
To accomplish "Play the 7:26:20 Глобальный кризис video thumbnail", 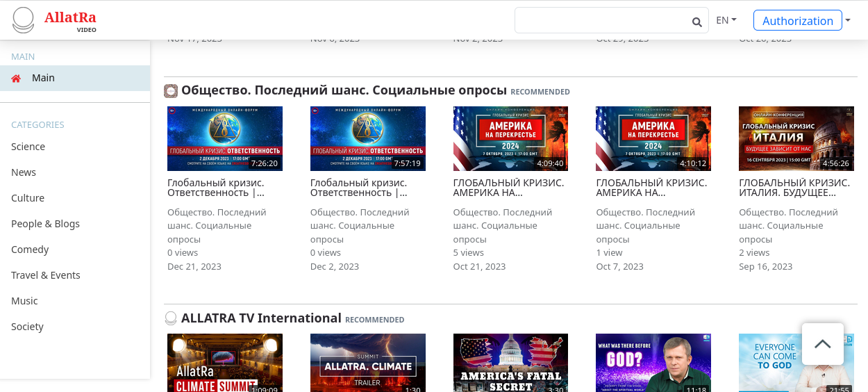I will pos(225,138).
